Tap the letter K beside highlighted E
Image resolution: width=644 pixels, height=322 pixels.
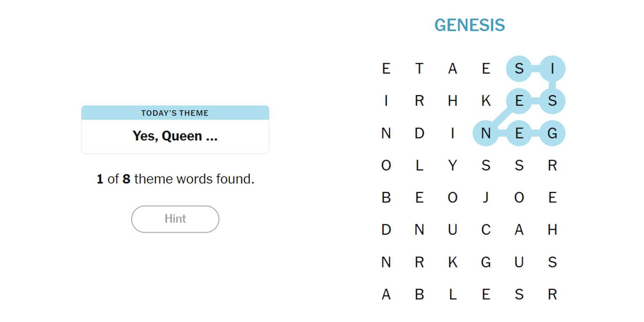pyautogui.click(x=486, y=101)
